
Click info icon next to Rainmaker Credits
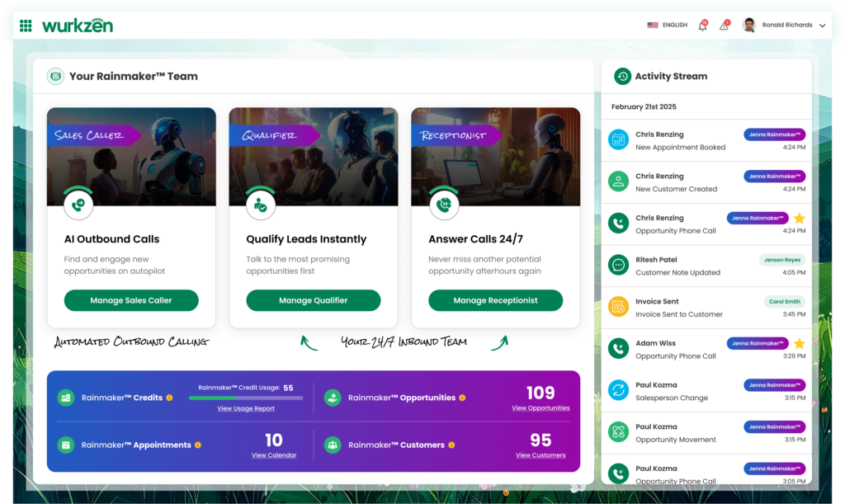click(169, 398)
